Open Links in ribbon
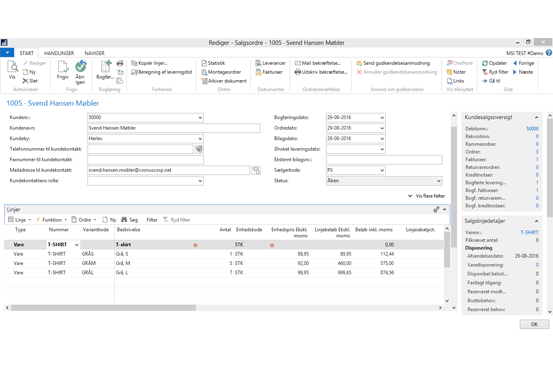 (x=455, y=81)
